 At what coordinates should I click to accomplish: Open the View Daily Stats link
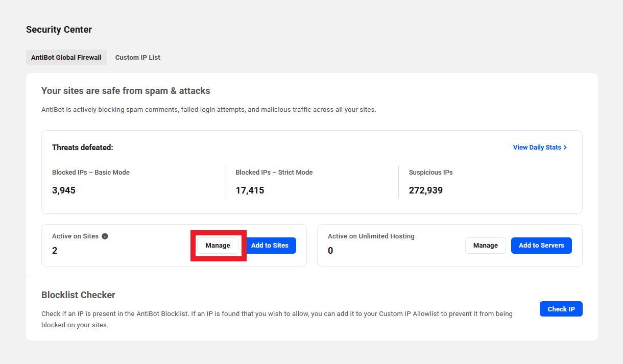click(540, 148)
